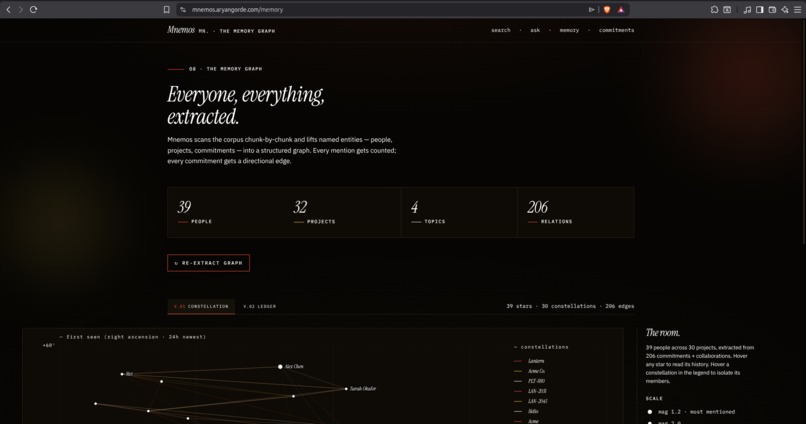Open the ask nav link

535,30
